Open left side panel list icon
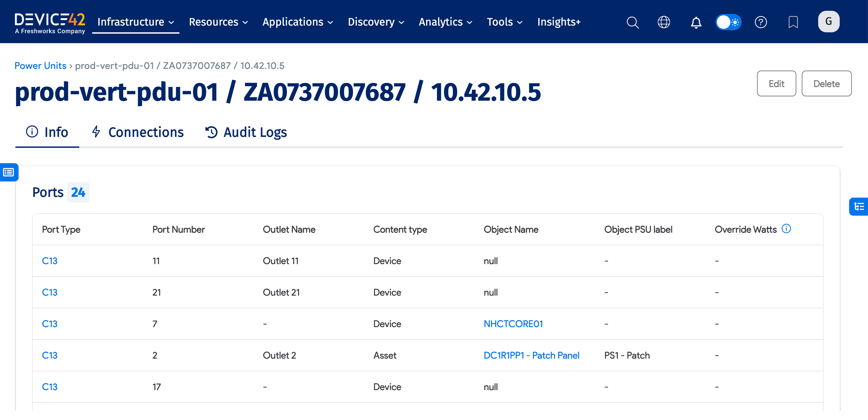The height and width of the screenshot is (420, 868). (x=9, y=173)
